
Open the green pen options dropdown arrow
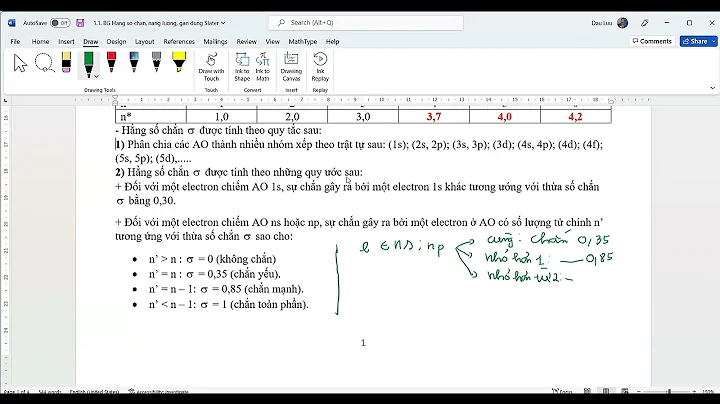point(96,76)
